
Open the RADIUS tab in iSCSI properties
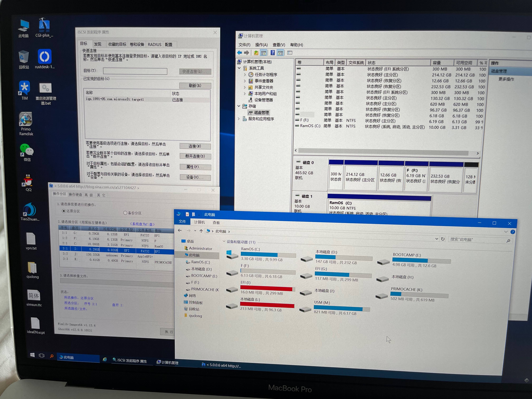[154, 44]
